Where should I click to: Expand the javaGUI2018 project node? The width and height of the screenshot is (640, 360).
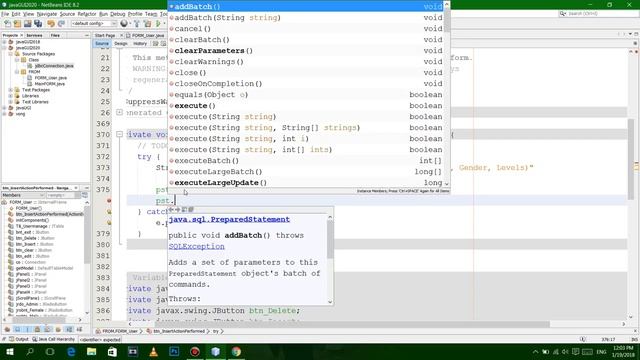(4, 42)
